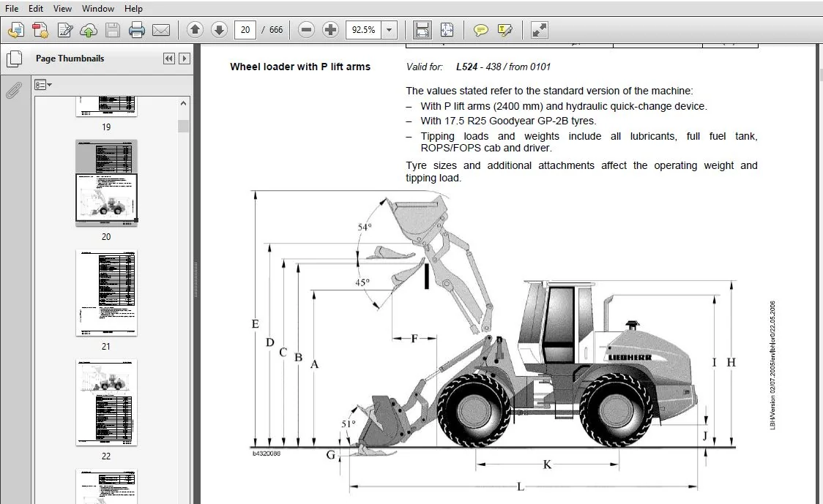Open the View menu

62,8
